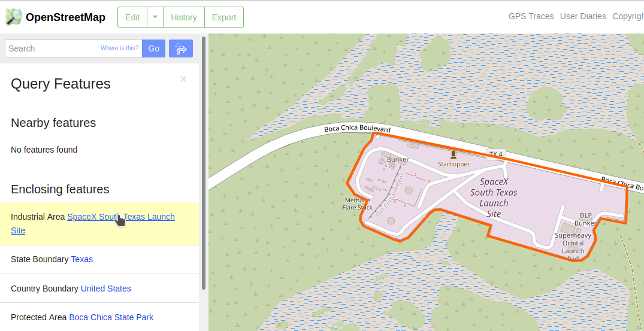644x331 pixels.
Task: Click the Edit button
Action: coord(132,17)
